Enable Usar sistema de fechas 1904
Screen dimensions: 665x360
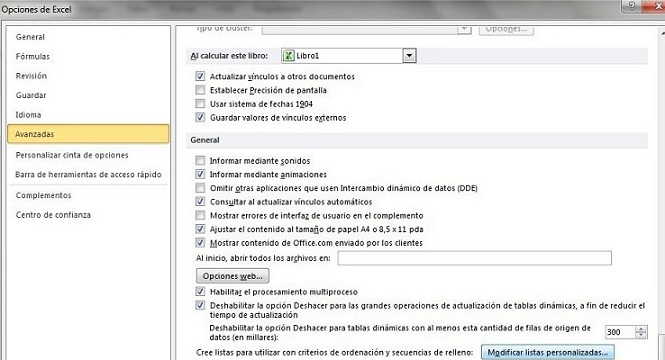(200, 104)
